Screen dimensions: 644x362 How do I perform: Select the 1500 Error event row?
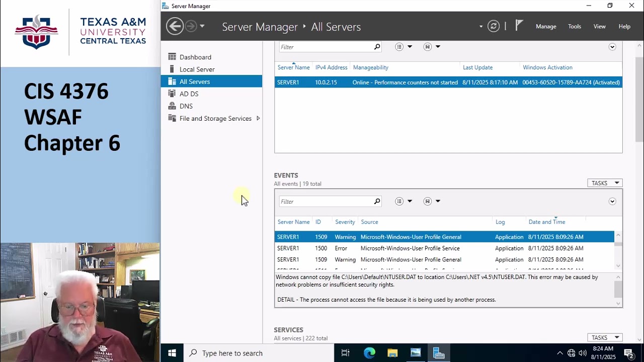pos(444,248)
